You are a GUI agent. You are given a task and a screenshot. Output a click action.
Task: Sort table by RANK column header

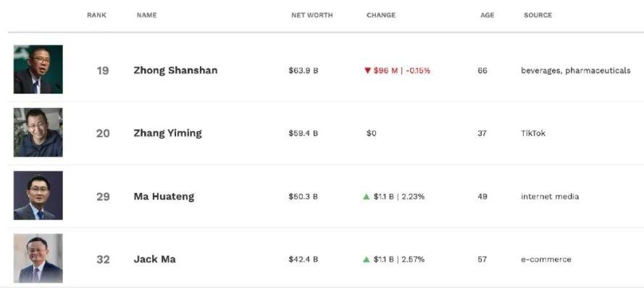pyautogui.click(x=96, y=15)
